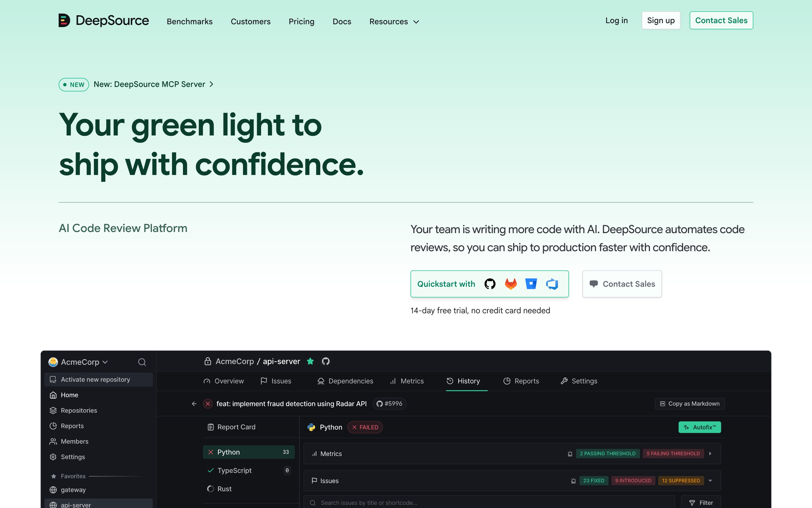Viewport: 812px width, 508px height.
Task: Click the back arrow before the commit title
Action: coord(194,404)
